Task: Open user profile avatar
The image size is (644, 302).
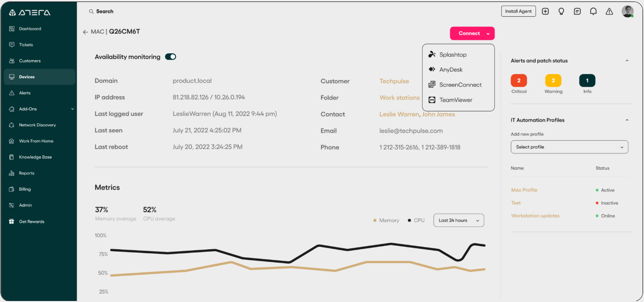Action: [x=627, y=11]
